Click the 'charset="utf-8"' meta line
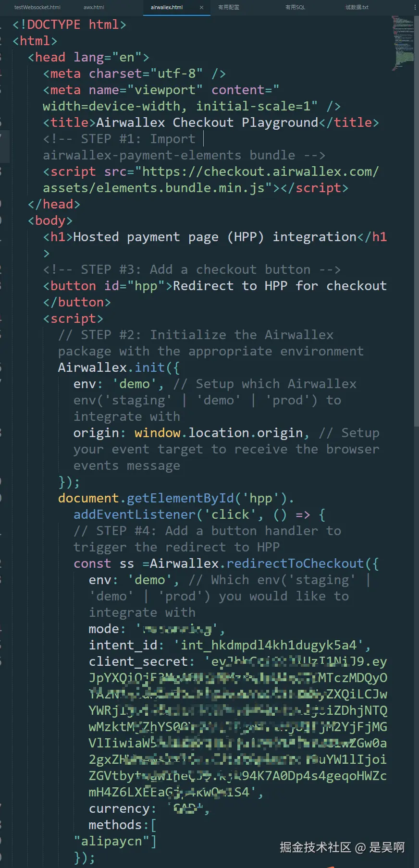This screenshot has width=419, height=868. [x=134, y=73]
